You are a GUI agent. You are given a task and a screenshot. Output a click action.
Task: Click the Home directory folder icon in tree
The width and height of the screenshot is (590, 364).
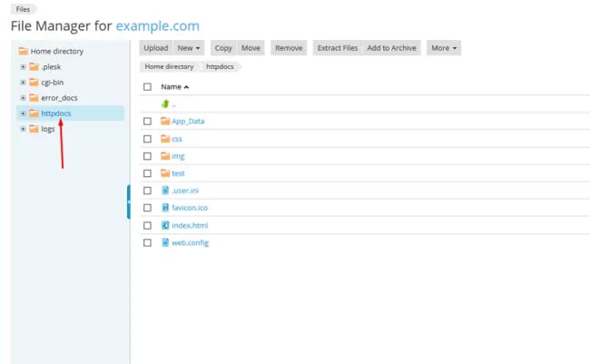[x=24, y=51]
